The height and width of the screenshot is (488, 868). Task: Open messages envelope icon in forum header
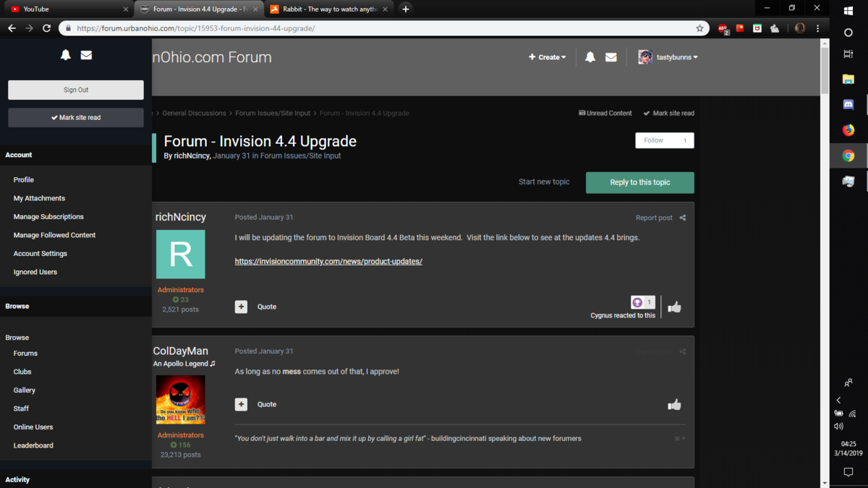611,57
